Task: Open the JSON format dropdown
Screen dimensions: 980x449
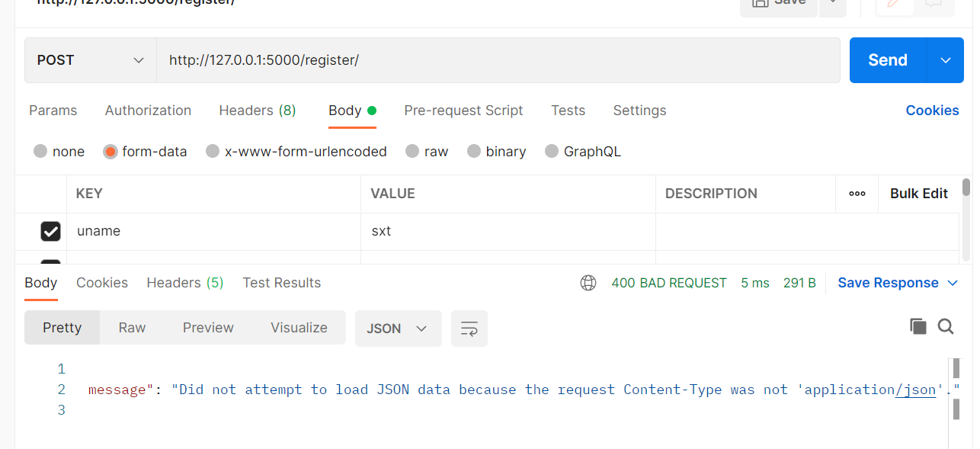Action: [x=399, y=329]
